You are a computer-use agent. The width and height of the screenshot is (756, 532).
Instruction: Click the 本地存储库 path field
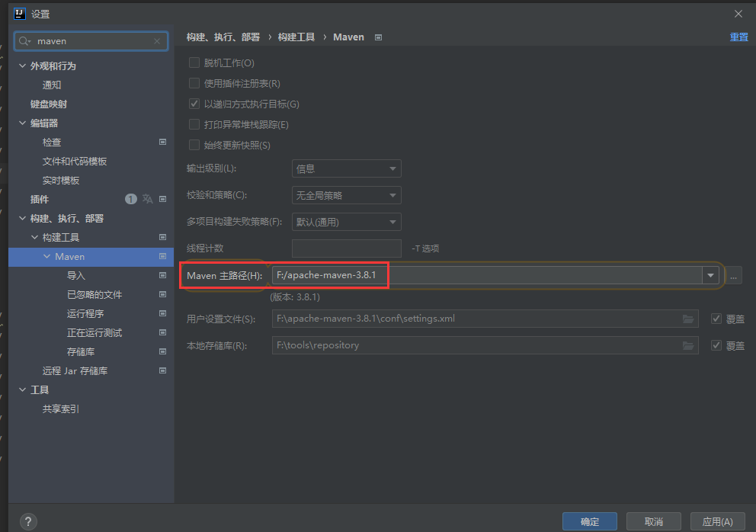pos(485,345)
